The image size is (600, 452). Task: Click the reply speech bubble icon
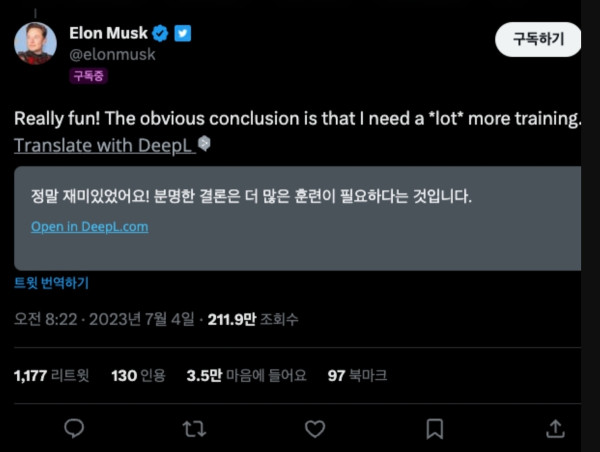[74, 428]
